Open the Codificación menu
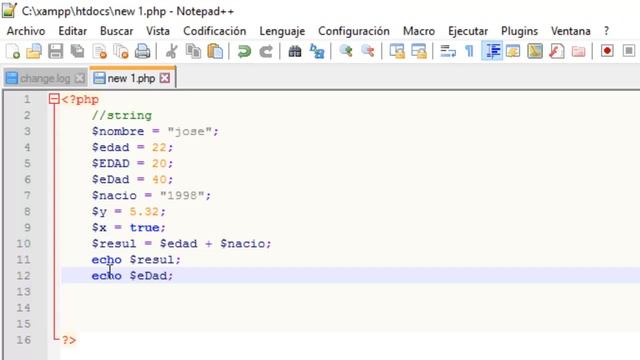This screenshot has width=640, height=360. (x=215, y=31)
